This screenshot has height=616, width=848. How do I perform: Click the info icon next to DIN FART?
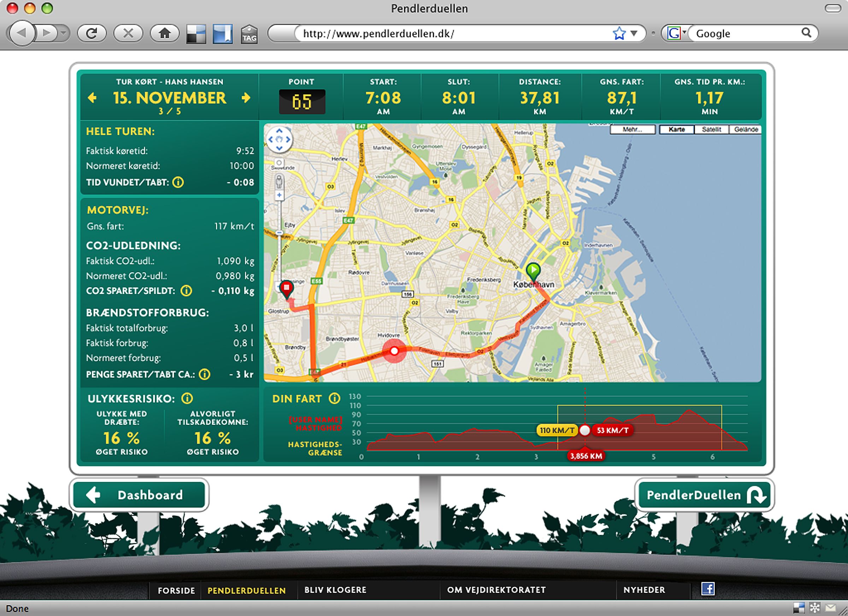pos(335,398)
